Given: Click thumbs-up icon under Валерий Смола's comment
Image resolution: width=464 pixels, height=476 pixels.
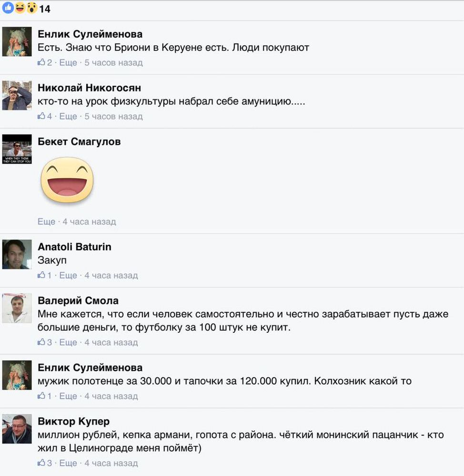Looking at the screenshot, I should 41,342.
